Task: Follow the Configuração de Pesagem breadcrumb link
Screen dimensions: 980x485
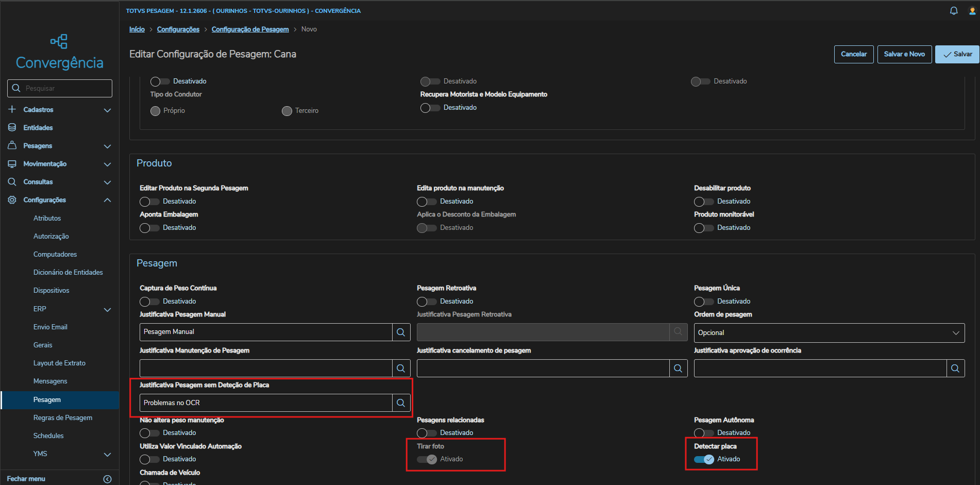Action: (250, 29)
